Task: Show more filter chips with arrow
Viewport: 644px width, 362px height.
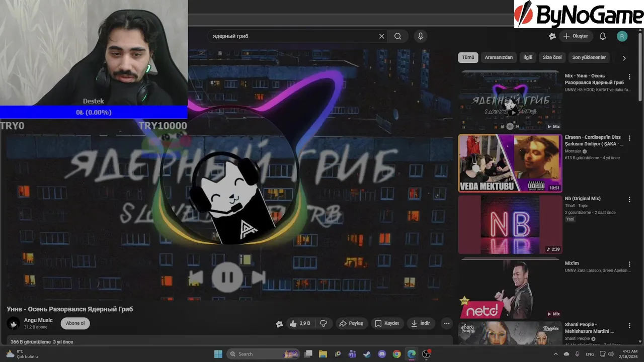Action: tap(624, 58)
